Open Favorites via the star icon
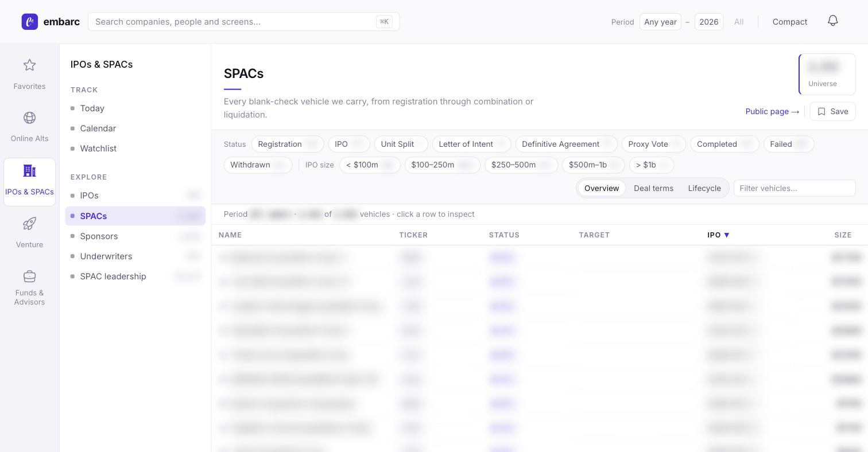 [x=29, y=65]
